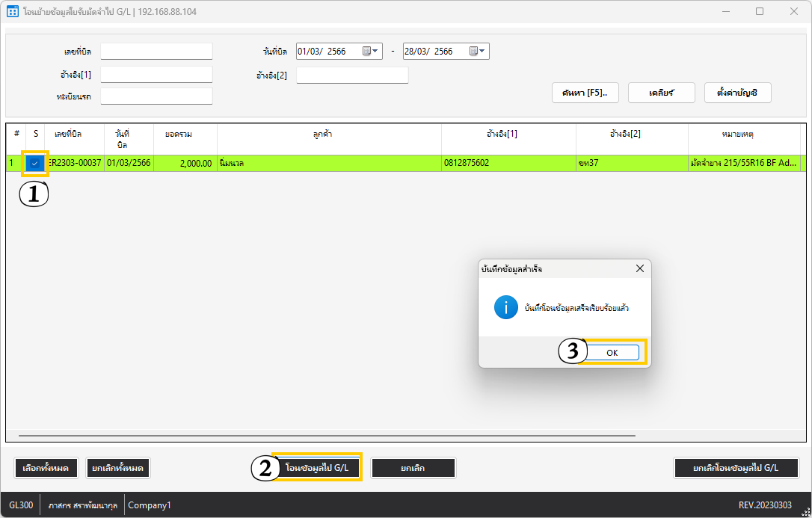
Task: Click the เลขที่บิล bill number input field
Action: [156, 52]
